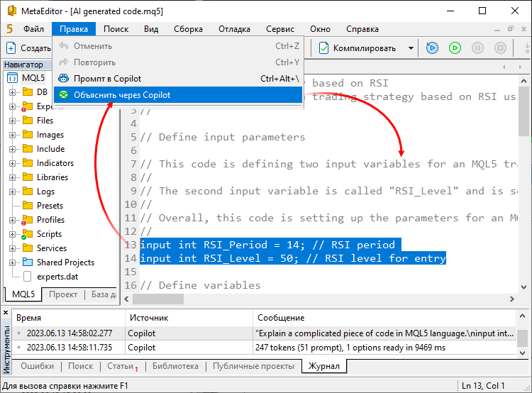532x393 pixels.
Task: Select the Images folder icon
Action: tap(28, 134)
